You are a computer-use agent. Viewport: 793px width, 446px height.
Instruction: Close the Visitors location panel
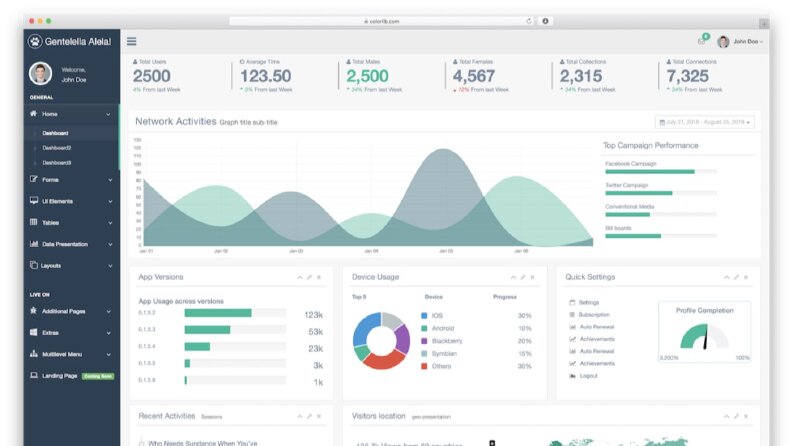(x=746, y=417)
